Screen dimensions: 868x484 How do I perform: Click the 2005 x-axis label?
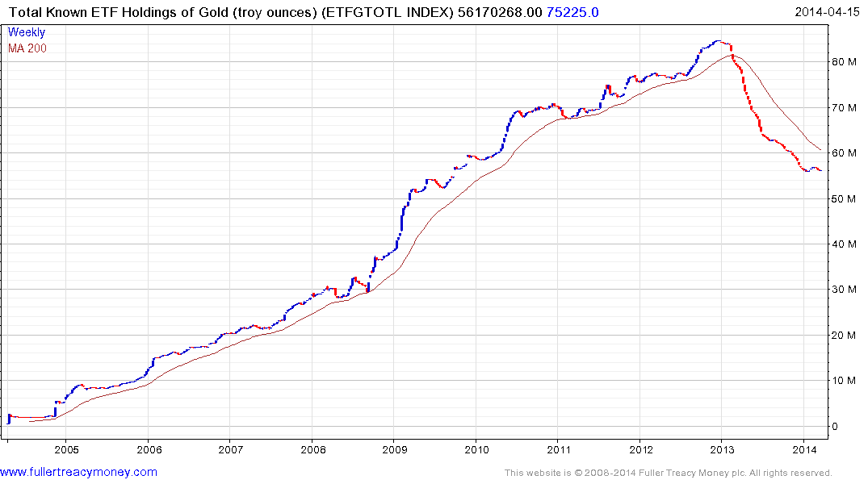pos(67,449)
